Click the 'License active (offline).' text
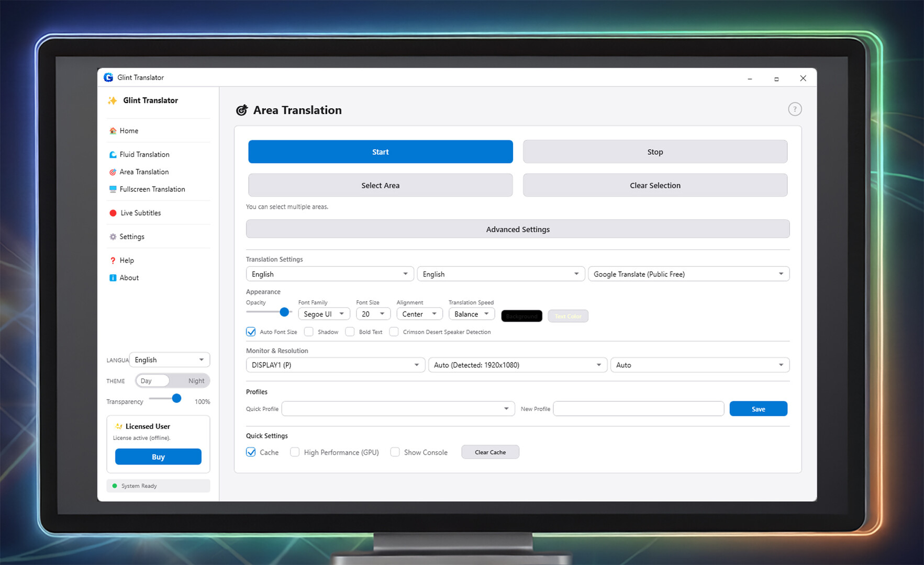Screen dimensions: 924x565 142,438
